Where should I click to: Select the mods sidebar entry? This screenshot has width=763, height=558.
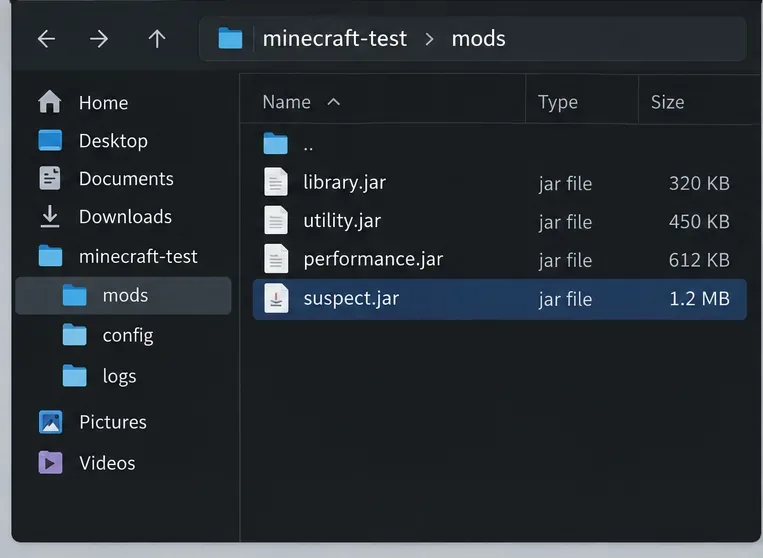(x=123, y=295)
